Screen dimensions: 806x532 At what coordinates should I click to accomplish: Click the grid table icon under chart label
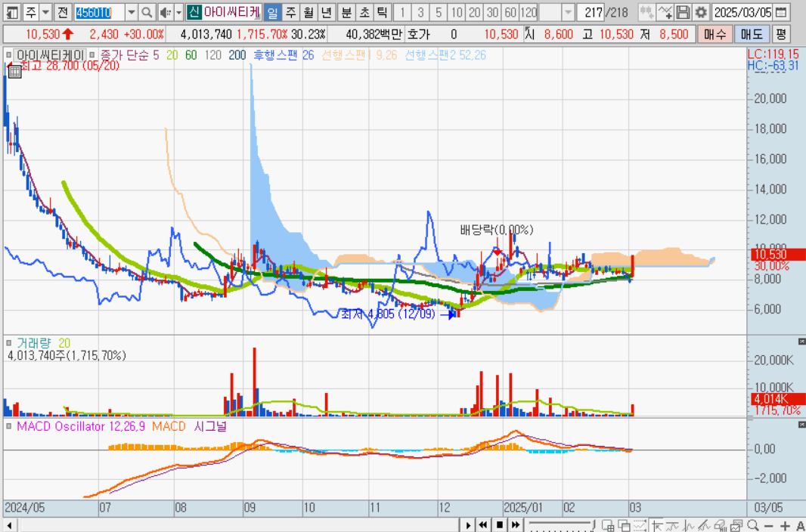point(15,71)
